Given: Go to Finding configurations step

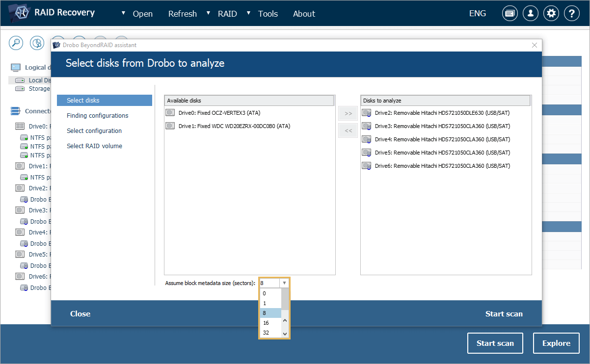Looking at the screenshot, I should (98, 116).
